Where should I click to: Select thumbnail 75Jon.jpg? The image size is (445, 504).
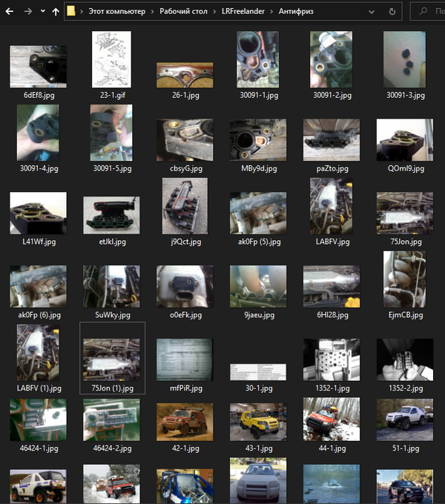tap(405, 213)
